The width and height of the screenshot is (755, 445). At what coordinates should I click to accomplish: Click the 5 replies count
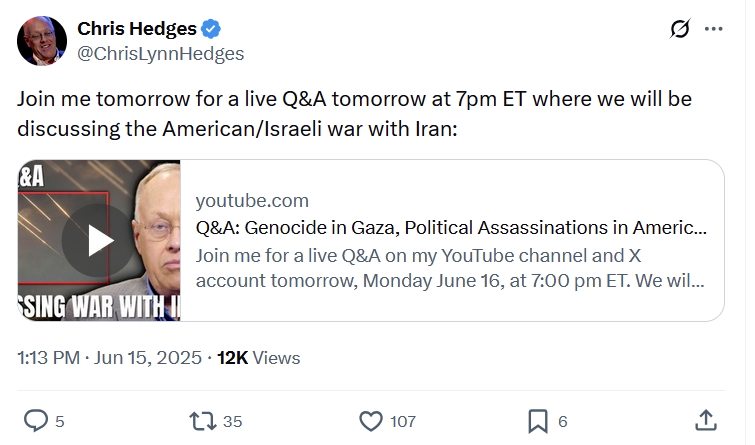coord(60,421)
